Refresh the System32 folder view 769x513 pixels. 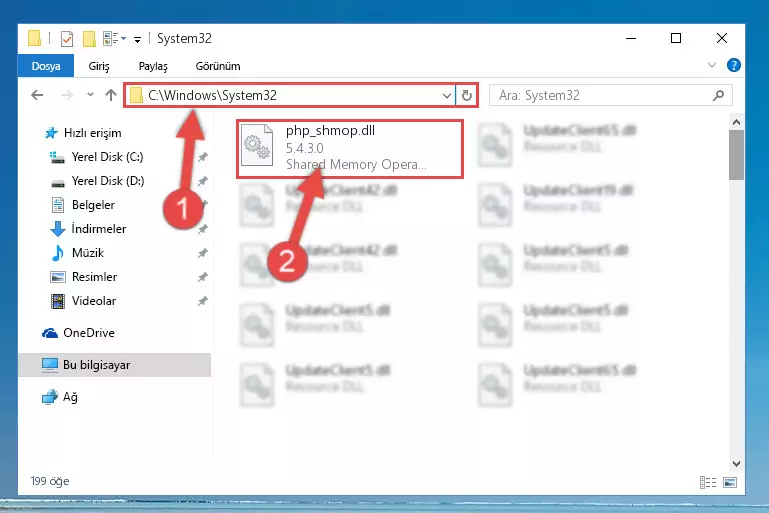(x=466, y=96)
